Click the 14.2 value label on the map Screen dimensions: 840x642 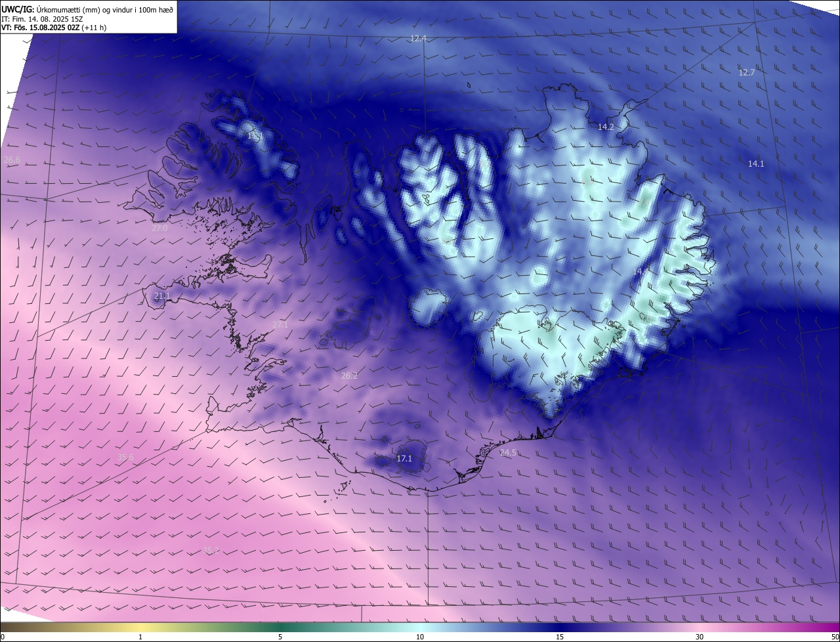point(606,127)
